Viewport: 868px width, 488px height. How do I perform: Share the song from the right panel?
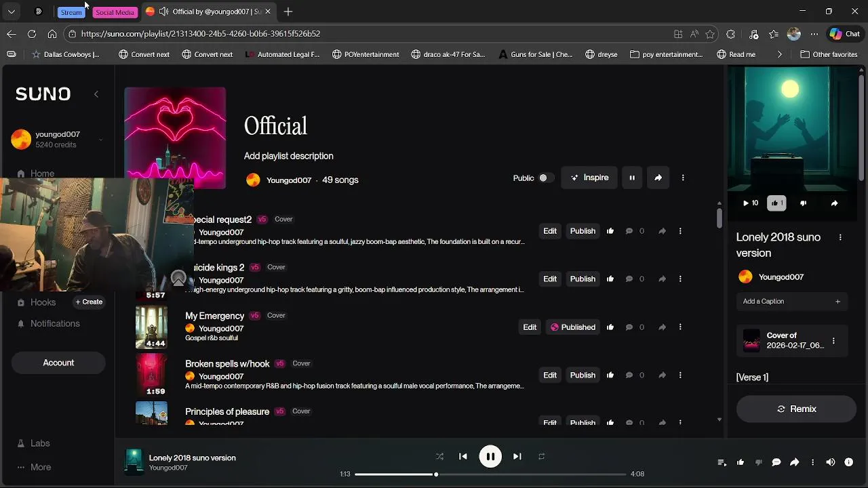pos(835,203)
